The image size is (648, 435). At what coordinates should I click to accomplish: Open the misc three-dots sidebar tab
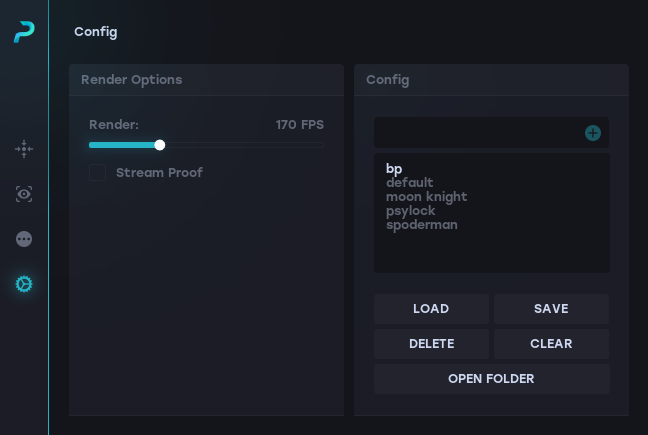tap(24, 239)
